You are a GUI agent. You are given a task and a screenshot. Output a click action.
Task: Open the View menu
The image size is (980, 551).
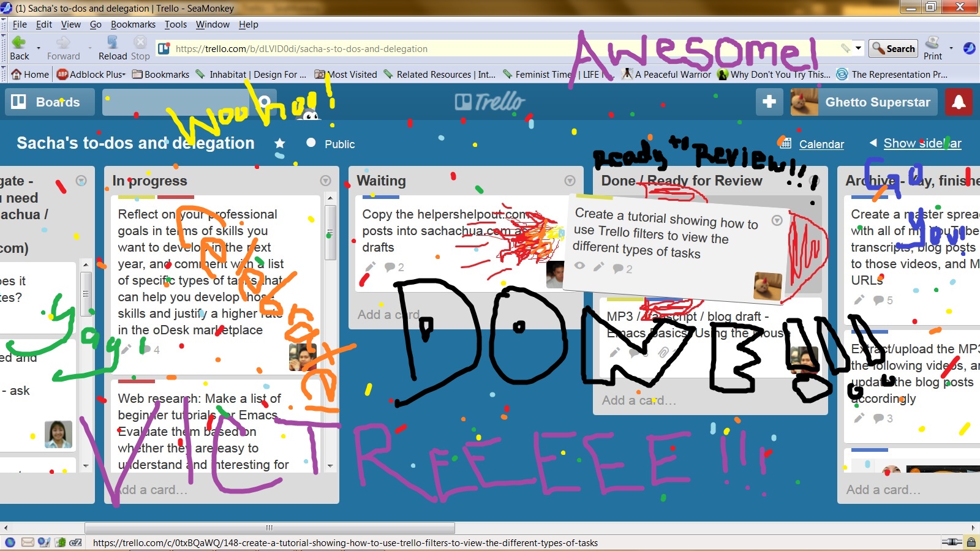point(71,24)
